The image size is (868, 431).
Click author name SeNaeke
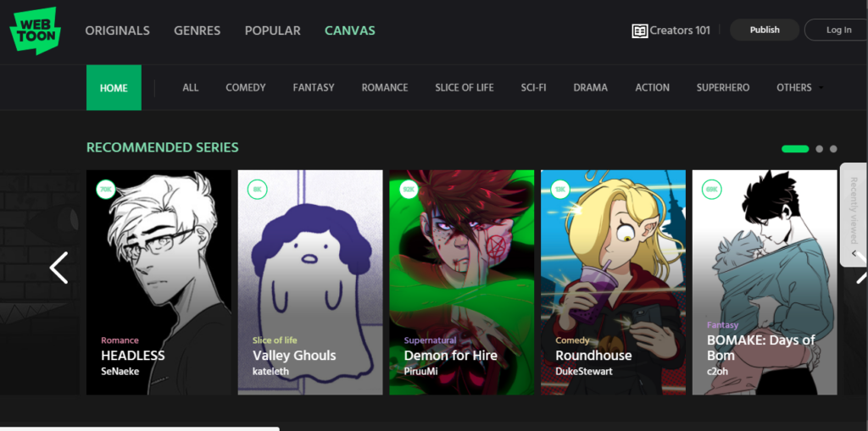point(120,371)
